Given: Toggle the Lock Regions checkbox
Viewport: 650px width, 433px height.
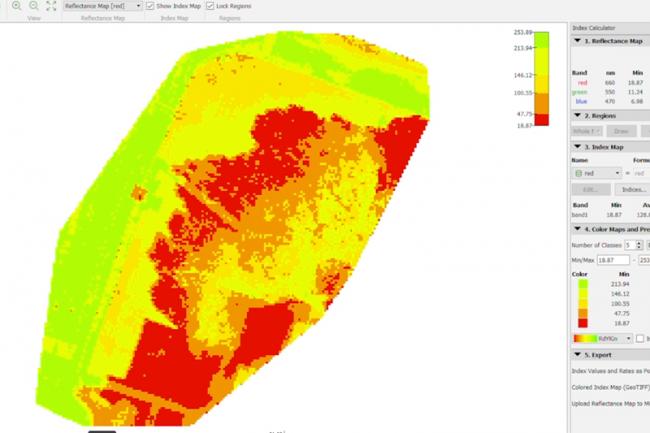Looking at the screenshot, I should (208, 6).
